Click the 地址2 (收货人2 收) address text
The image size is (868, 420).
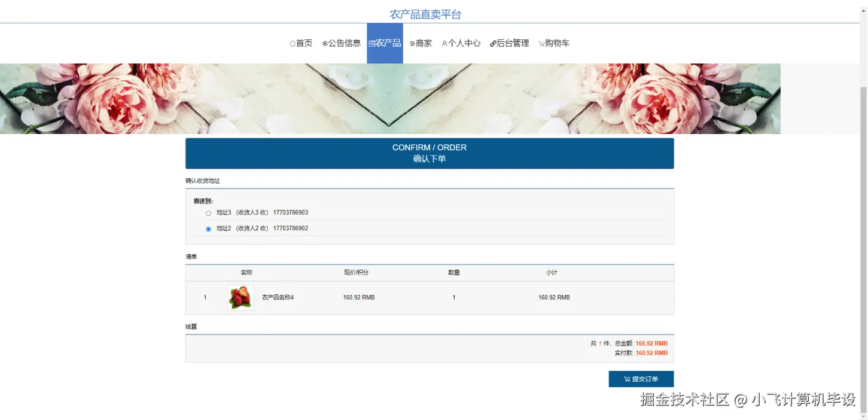pyautogui.click(x=242, y=228)
